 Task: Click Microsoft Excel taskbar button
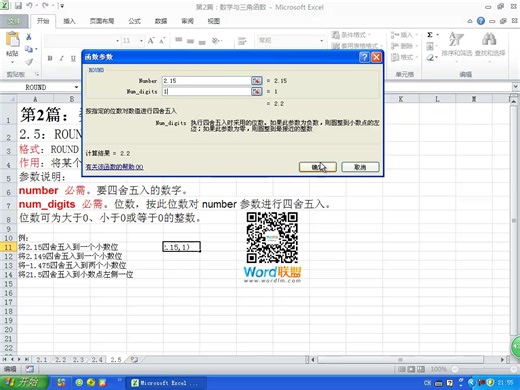(165, 383)
